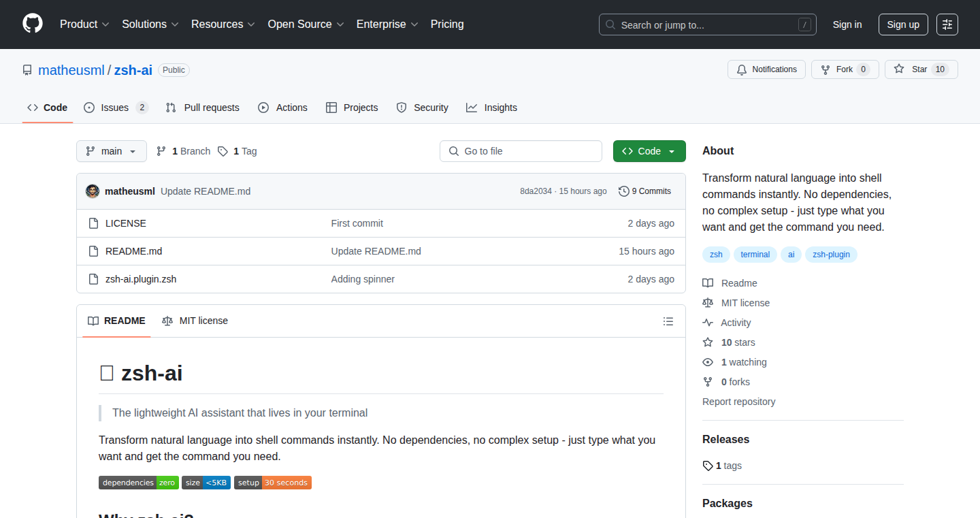
Task: Open the terminal topic tag
Action: point(755,255)
